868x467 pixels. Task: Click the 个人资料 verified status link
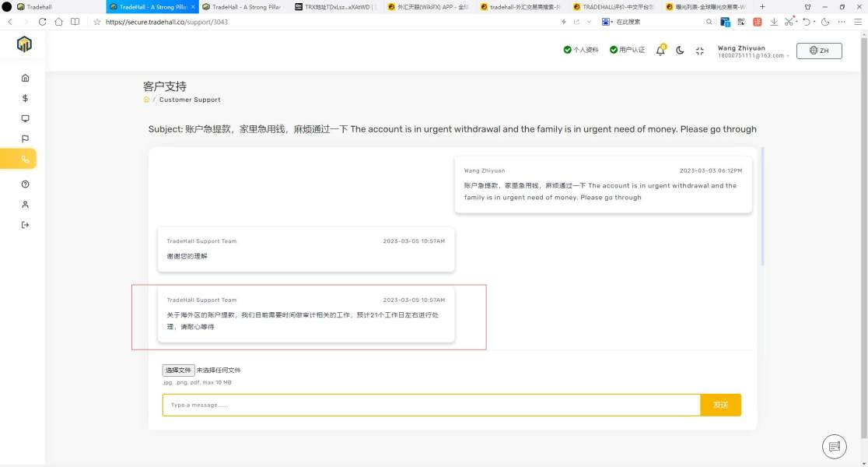581,50
